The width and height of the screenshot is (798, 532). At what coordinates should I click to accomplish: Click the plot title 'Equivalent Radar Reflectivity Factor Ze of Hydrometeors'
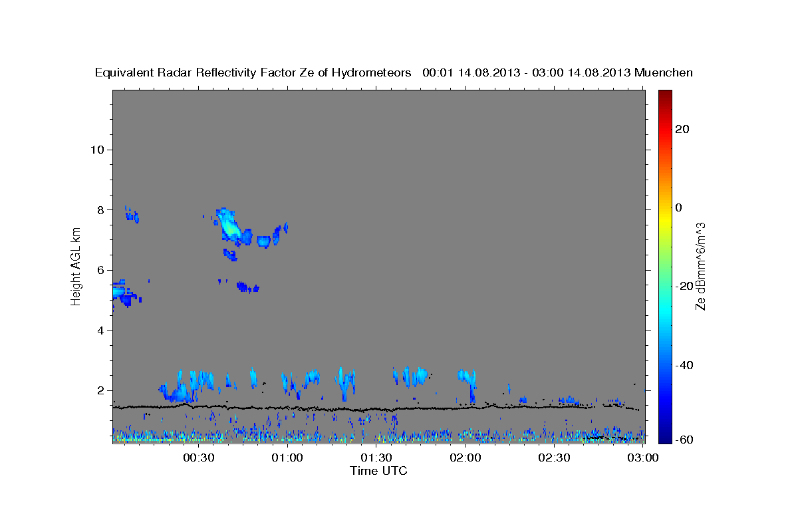click(253, 73)
